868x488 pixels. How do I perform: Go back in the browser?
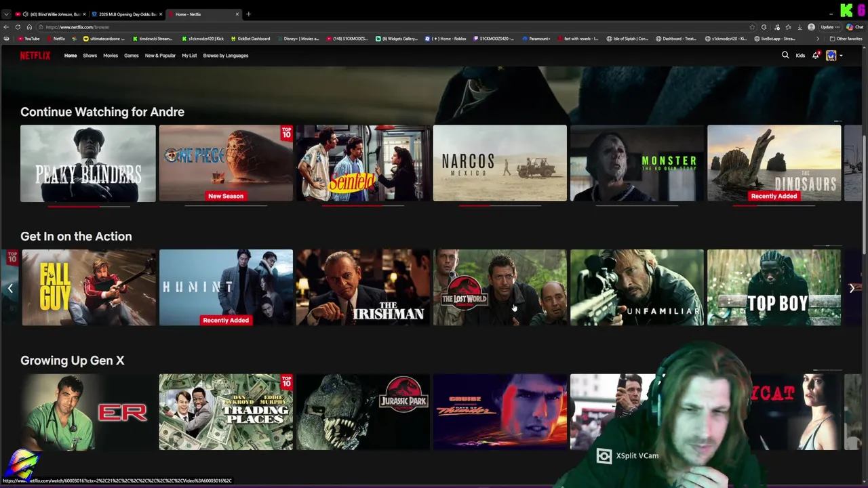tap(6, 27)
